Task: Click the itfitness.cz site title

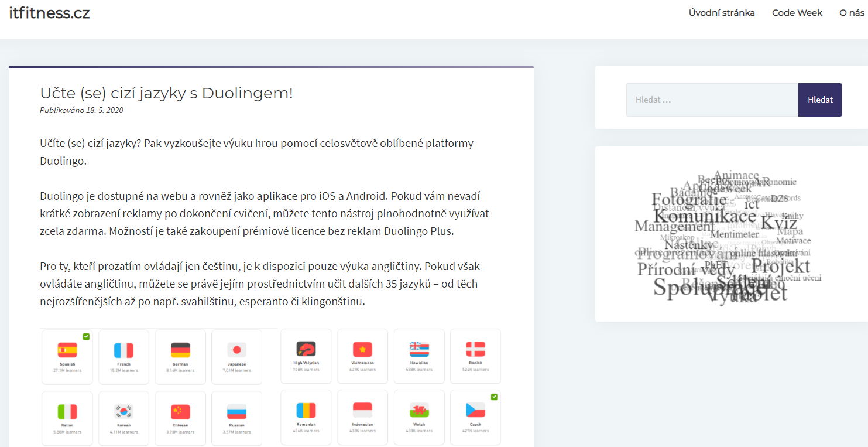Action: tap(50, 13)
